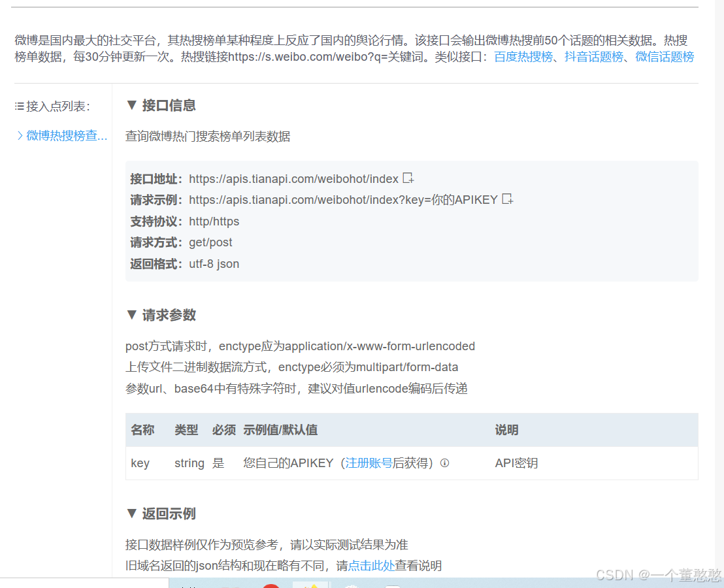Click the 说明 column header
The width and height of the screenshot is (724, 588).
point(506,430)
